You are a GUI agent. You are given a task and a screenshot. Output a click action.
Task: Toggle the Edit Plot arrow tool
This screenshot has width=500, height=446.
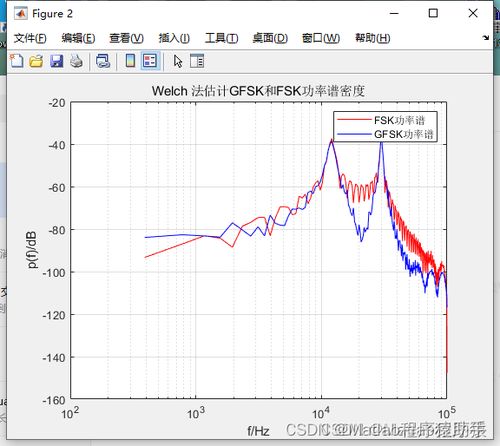(x=178, y=61)
